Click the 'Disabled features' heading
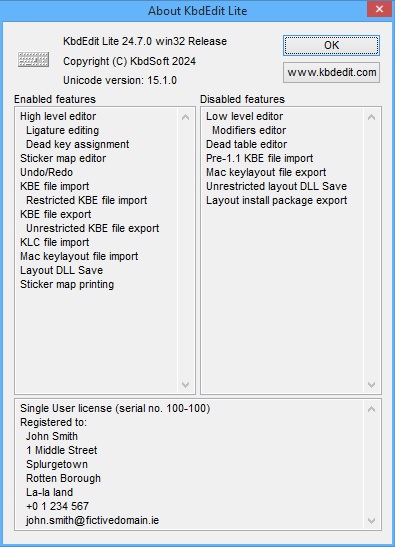The image size is (395, 547). [242, 99]
